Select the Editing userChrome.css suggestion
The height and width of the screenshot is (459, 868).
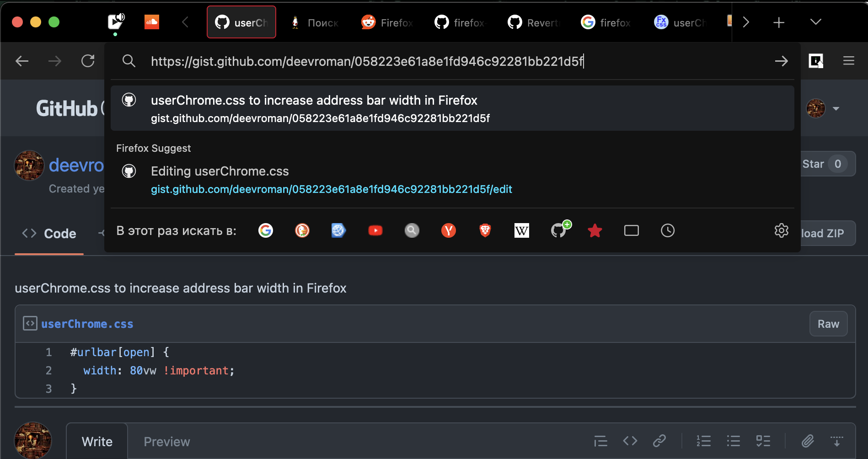click(x=452, y=180)
